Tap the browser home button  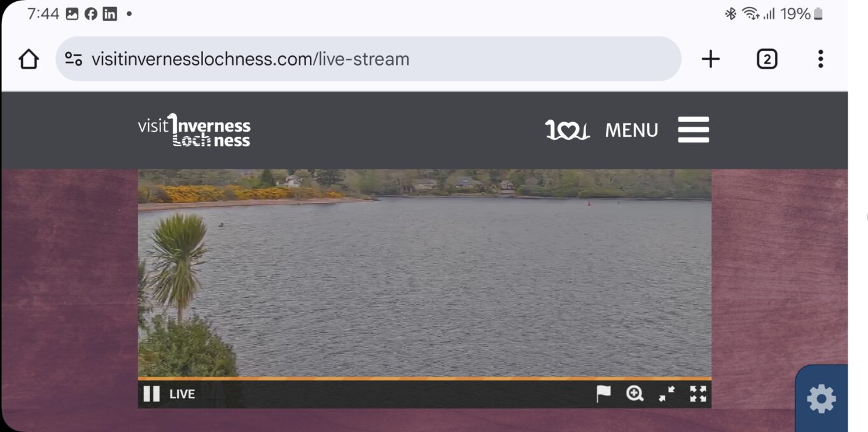click(x=29, y=59)
